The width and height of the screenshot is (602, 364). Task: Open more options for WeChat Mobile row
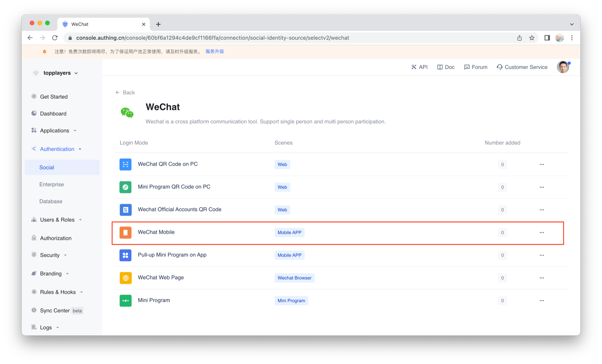[541, 232]
